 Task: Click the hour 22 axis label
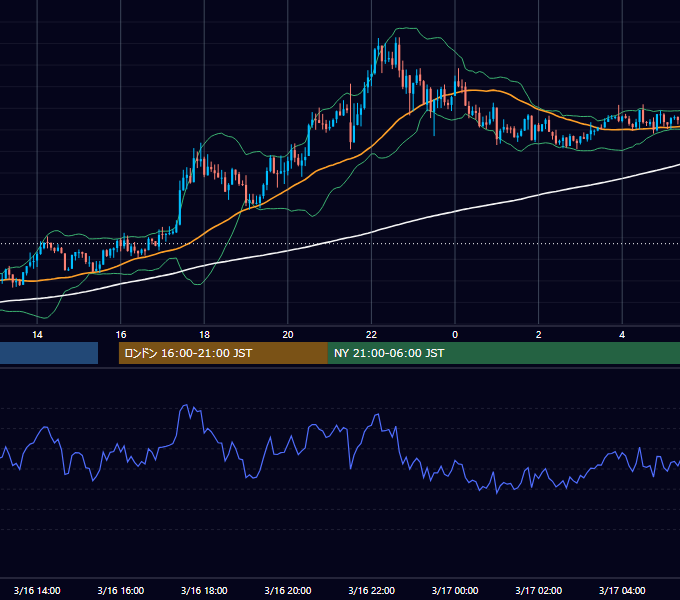[x=372, y=335]
